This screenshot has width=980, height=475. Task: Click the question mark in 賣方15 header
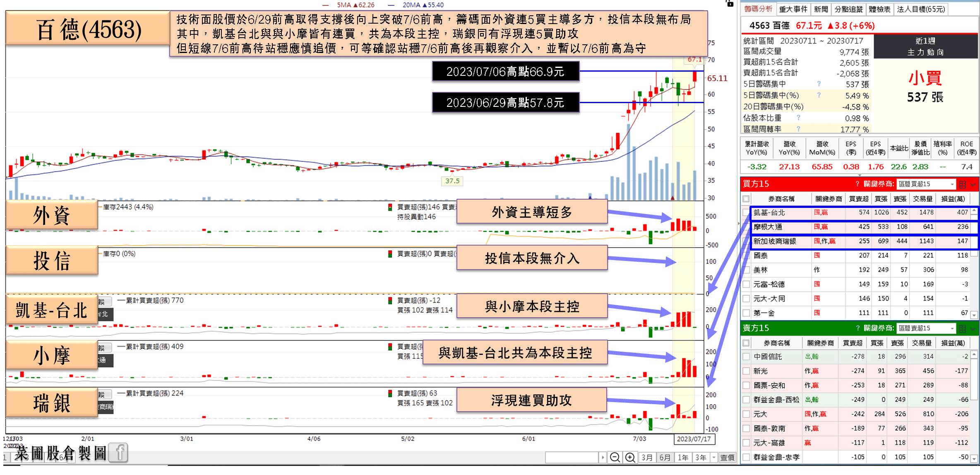tap(857, 328)
